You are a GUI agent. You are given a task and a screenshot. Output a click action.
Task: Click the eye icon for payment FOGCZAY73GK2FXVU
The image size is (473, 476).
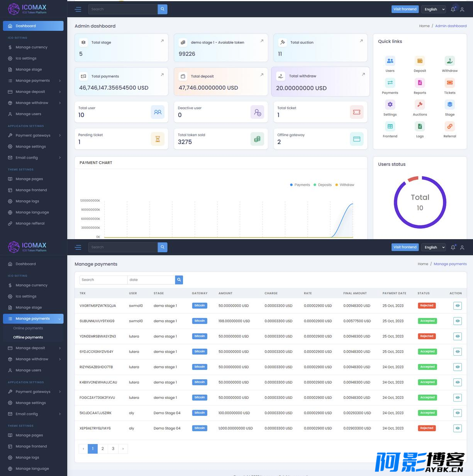click(458, 398)
